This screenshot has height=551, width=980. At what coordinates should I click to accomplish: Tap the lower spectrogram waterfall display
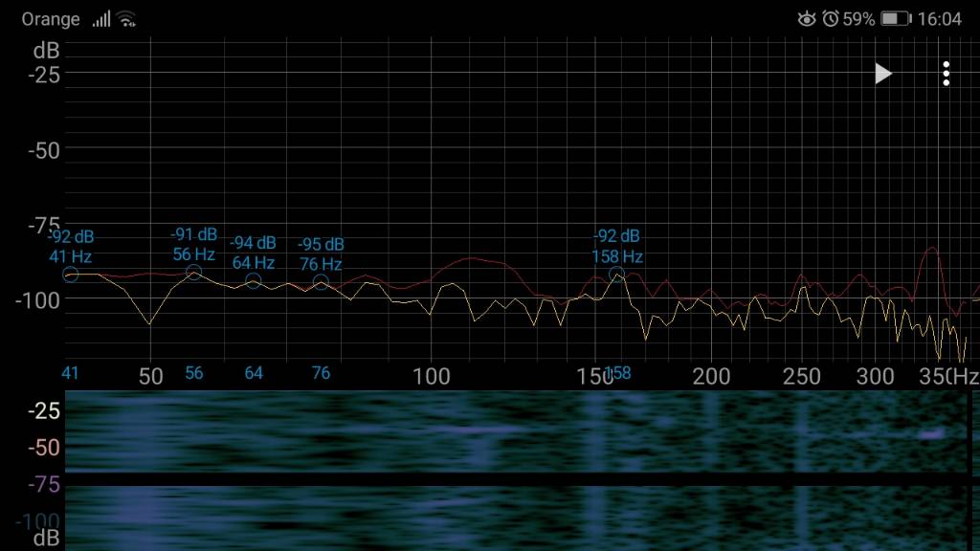click(x=516, y=518)
